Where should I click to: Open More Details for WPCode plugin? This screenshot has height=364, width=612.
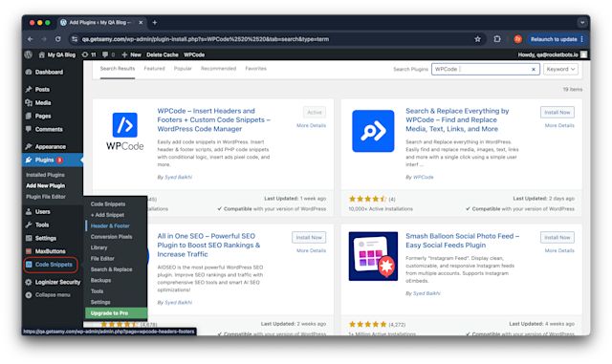311,125
